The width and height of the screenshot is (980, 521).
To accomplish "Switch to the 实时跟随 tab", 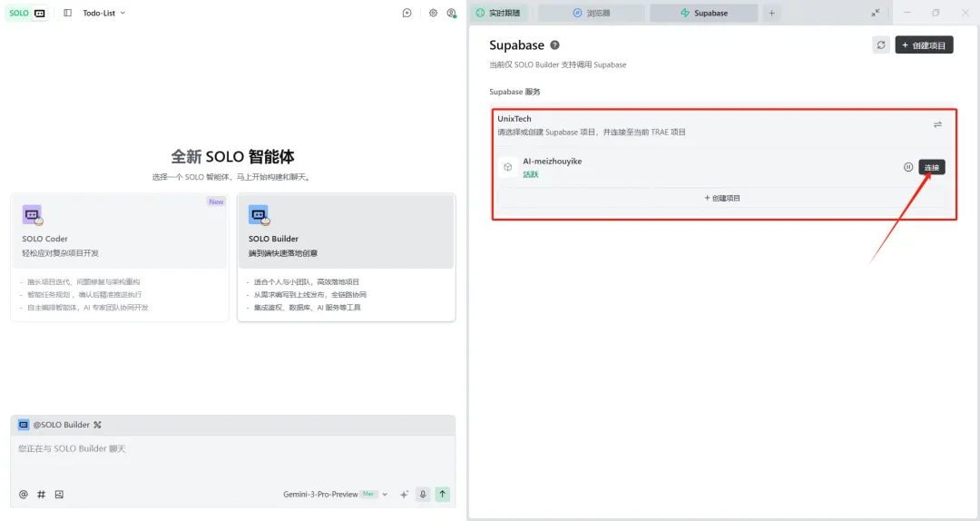I will [498, 13].
